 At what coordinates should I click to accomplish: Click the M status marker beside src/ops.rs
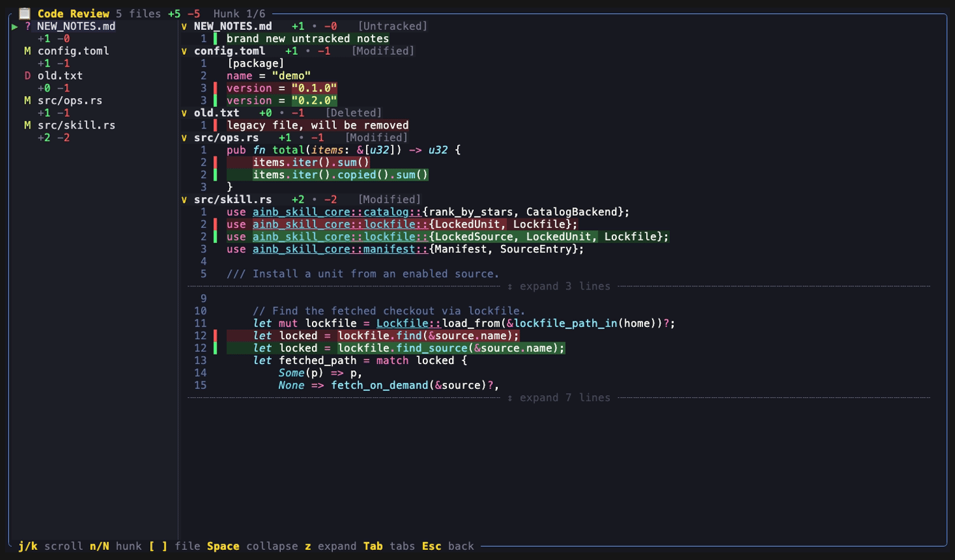[x=27, y=101]
